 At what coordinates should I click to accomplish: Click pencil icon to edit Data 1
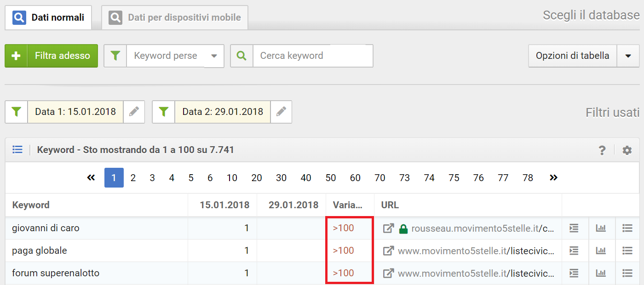coord(134,112)
